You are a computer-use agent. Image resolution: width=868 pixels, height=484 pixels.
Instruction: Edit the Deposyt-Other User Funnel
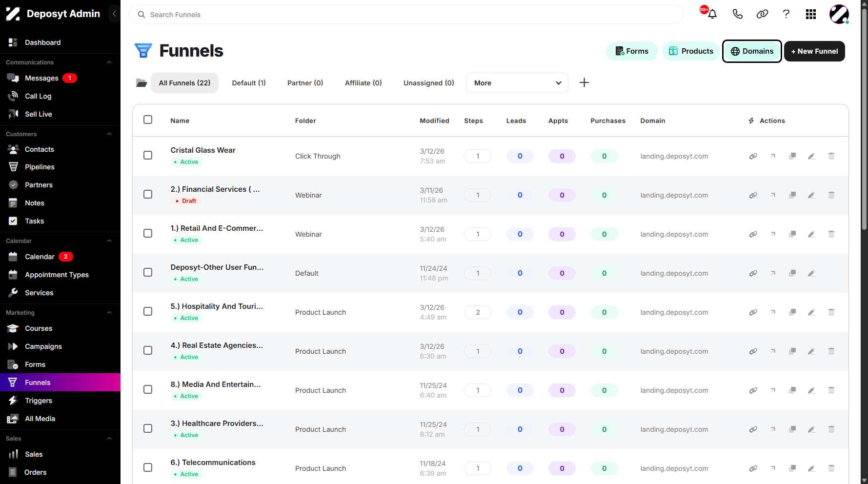(812, 273)
